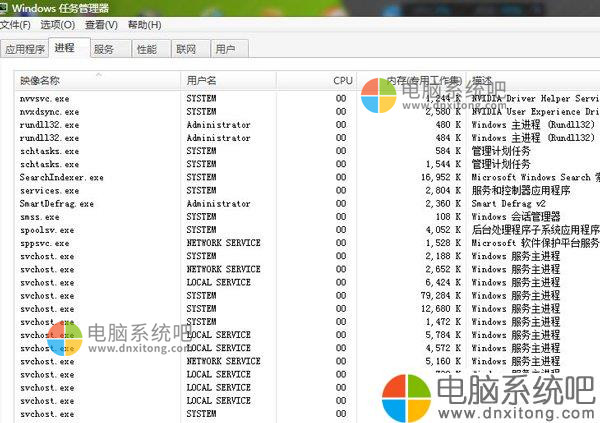Click the 1,544 K memory cell of schtasks.exe
The image size is (600, 423).
tap(443, 164)
